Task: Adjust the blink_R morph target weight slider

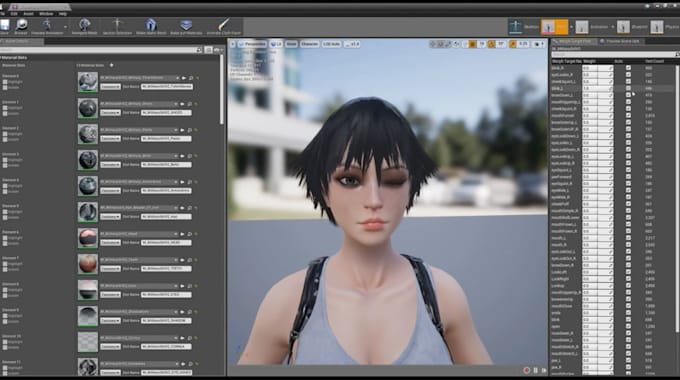Action: [598, 68]
